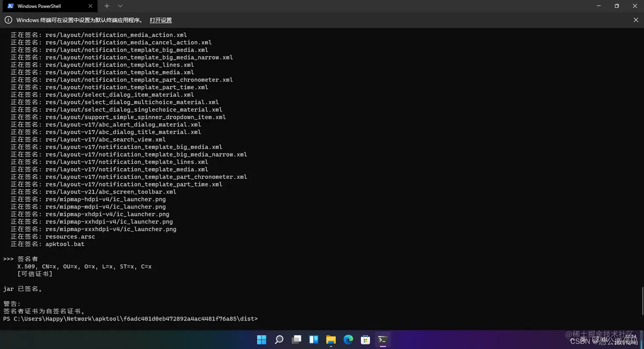644x349 pixels.
Task: Click the line layout-v17/abc_alert_dialog_material.xml
Action: (x=106, y=125)
